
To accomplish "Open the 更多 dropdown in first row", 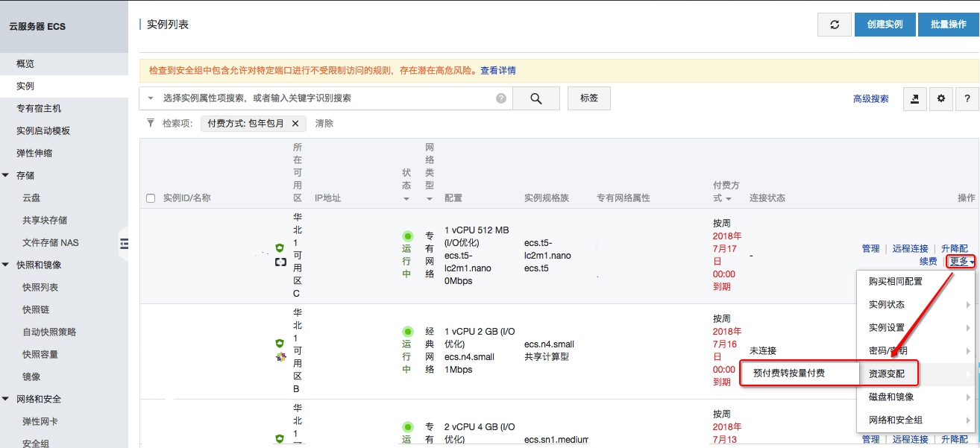I will coord(962,262).
